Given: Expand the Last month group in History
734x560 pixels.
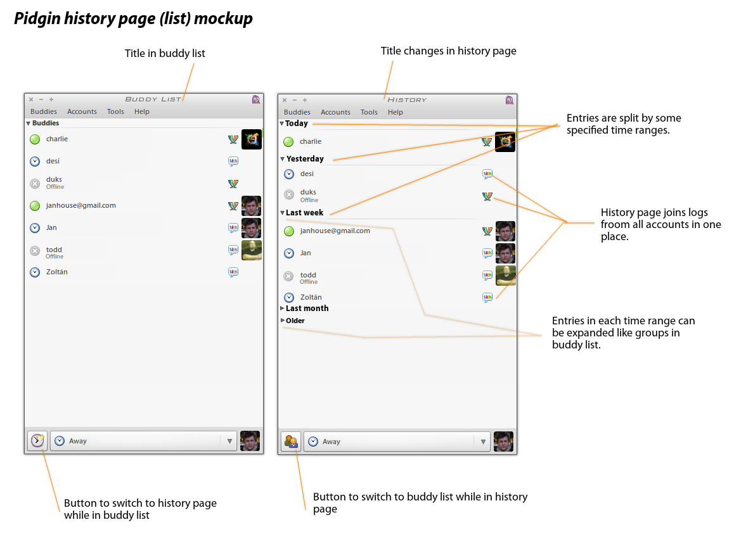Looking at the screenshot, I should [282, 309].
